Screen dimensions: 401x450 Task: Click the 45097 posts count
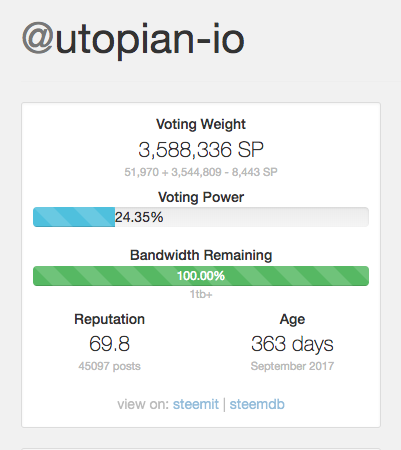(x=109, y=366)
